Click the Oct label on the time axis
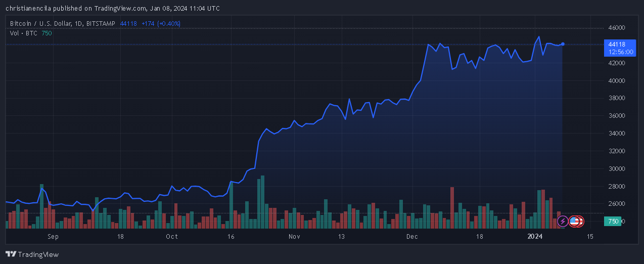 (172, 237)
